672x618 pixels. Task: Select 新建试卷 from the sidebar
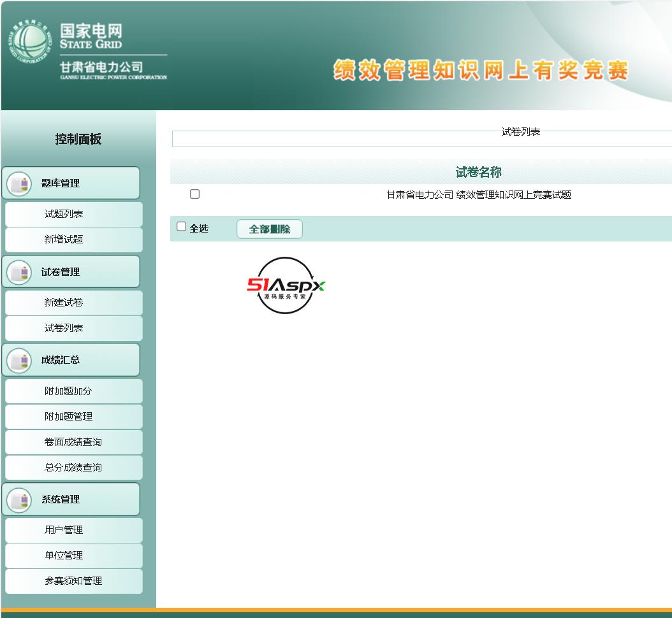pos(64,303)
